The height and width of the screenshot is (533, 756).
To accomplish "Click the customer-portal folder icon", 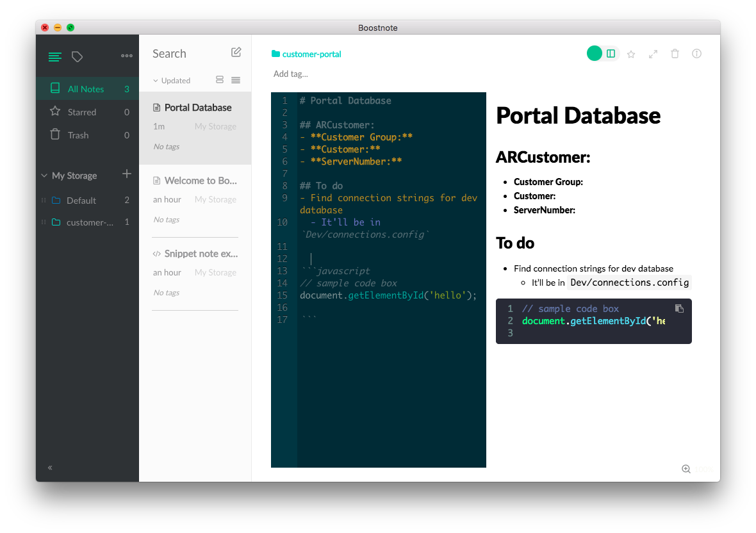I will pyautogui.click(x=275, y=54).
